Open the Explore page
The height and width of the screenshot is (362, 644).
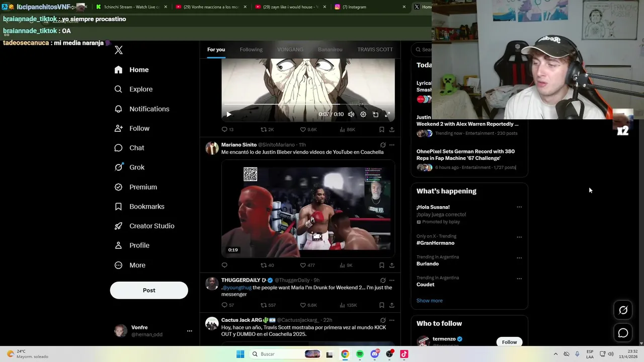click(133, 89)
